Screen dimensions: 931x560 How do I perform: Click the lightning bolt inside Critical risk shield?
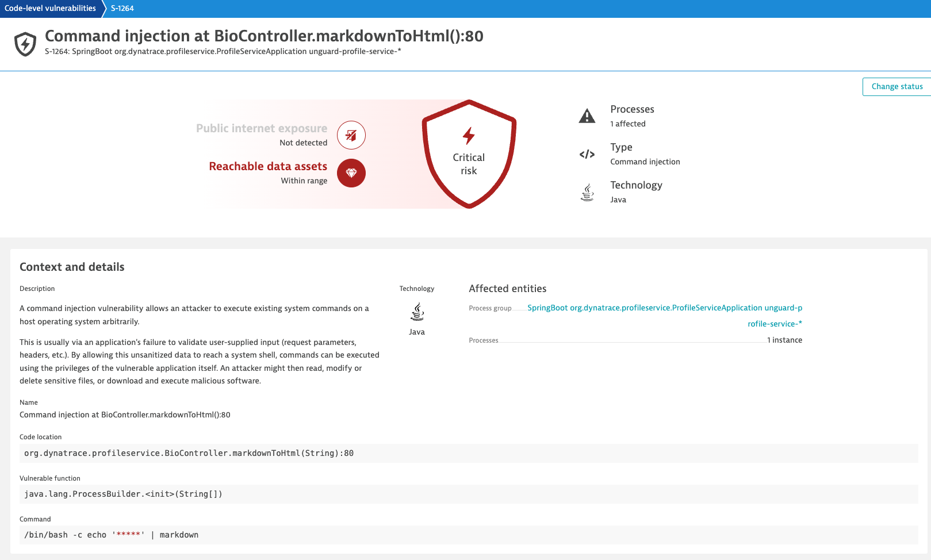pos(469,136)
